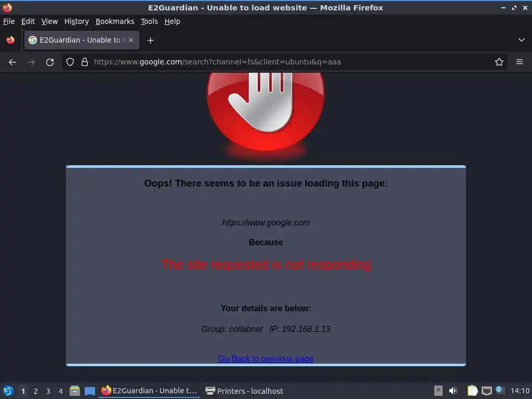Click the forward navigation arrow
Image resolution: width=532 pixels, height=399 pixels.
click(31, 62)
